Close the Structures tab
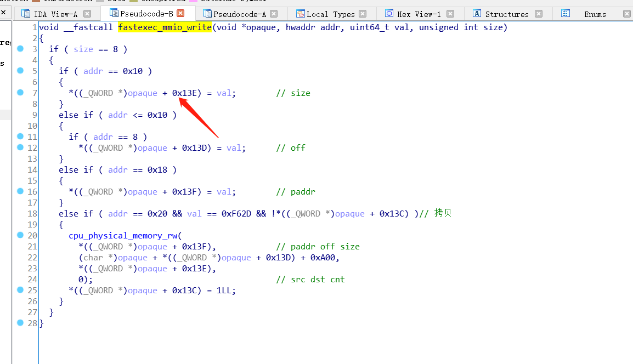Screen dimensions: 633x364 [x=538, y=14]
